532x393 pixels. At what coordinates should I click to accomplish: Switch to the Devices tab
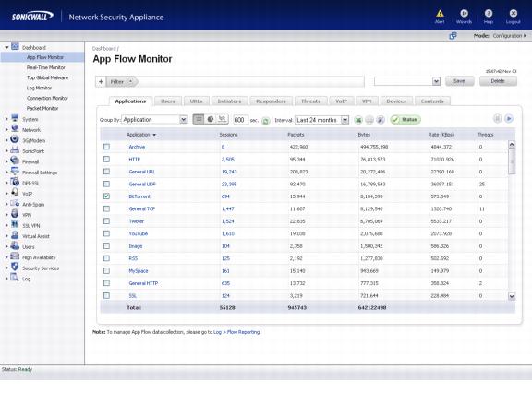pos(396,101)
